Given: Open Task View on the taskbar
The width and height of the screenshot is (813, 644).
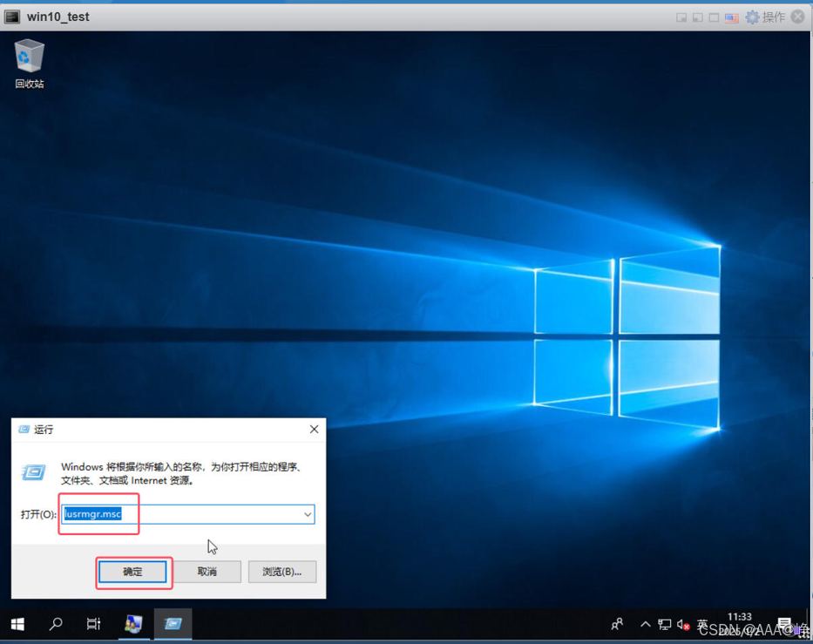Looking at the screenshot, I should 94,624.
